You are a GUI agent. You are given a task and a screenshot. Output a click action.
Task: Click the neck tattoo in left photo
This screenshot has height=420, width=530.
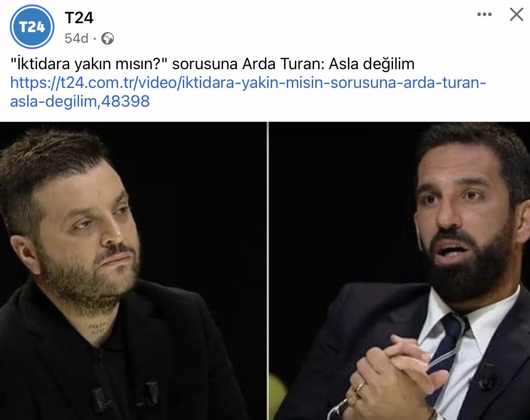coord(99,327)
